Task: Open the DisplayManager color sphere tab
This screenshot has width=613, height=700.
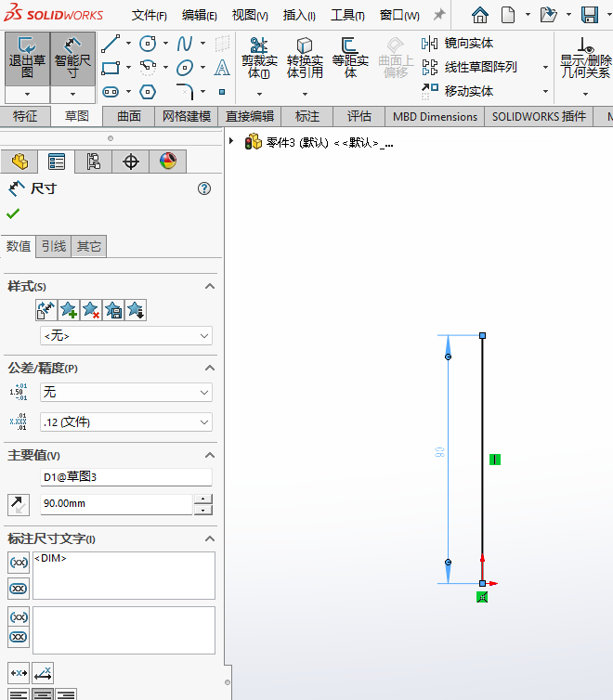Action: coord(168,162)
